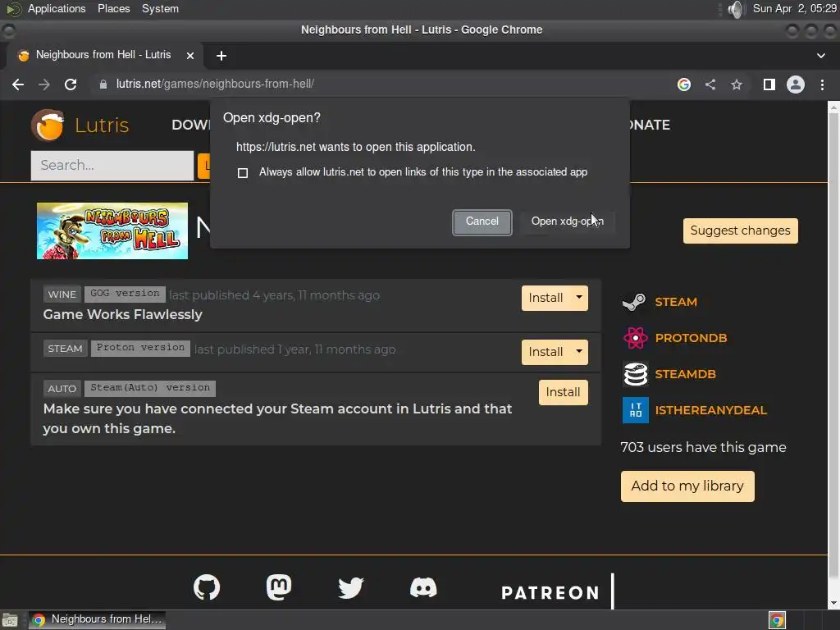Click Add to my library
The image size is (840, 630).
pos(687,486)
